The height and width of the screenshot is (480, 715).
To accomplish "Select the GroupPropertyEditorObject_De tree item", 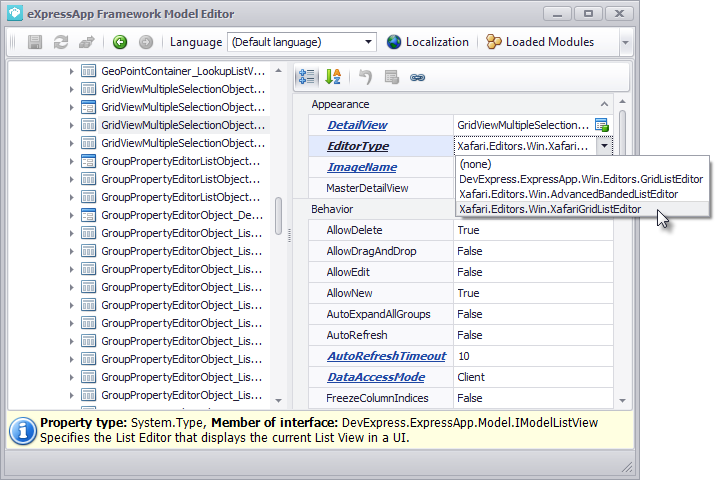I will point(182,215).
